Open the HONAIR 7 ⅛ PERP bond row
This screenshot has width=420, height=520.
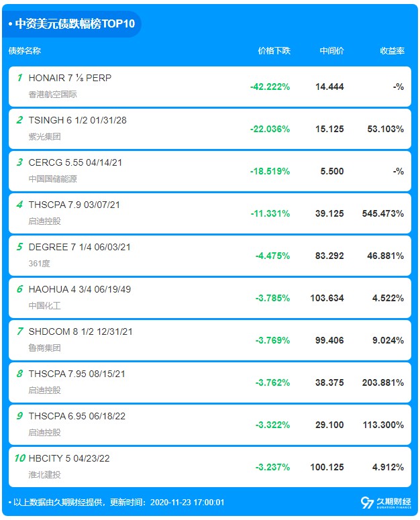click(70, 78)
